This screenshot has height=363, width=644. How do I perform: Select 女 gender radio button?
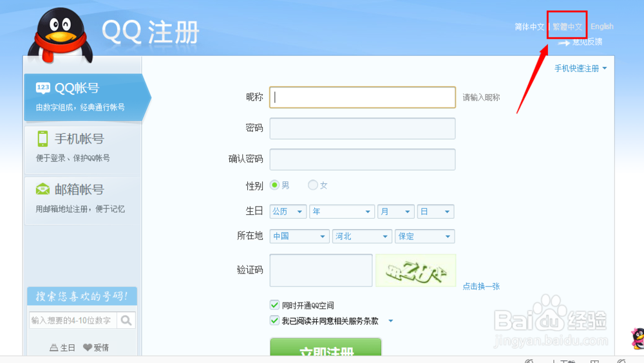tap(312, 185)
